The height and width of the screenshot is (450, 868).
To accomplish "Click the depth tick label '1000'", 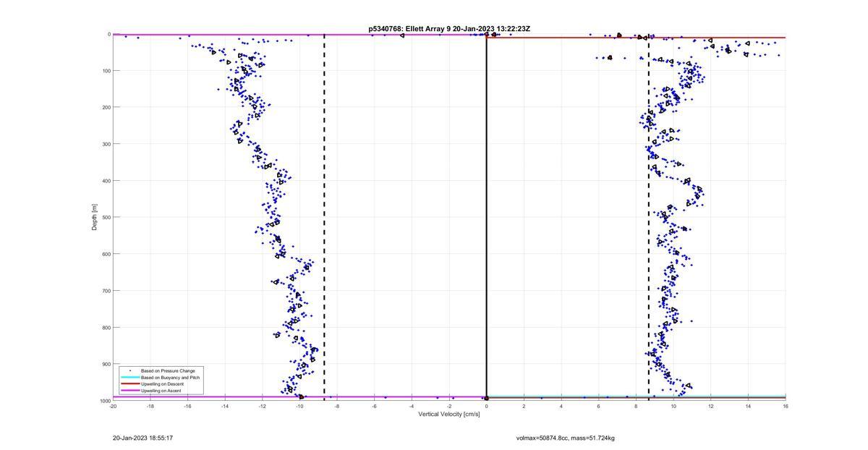I will 105,401.
